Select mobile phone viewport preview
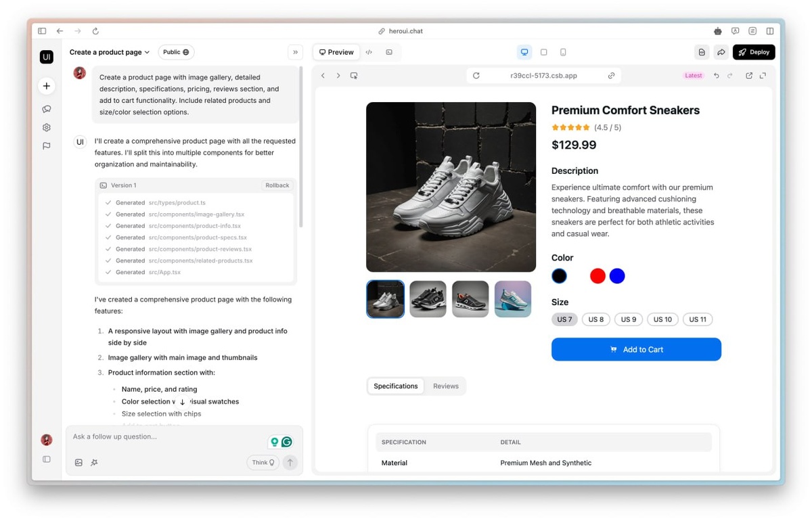This screenshot has width=812, height=521. point(563,52)
